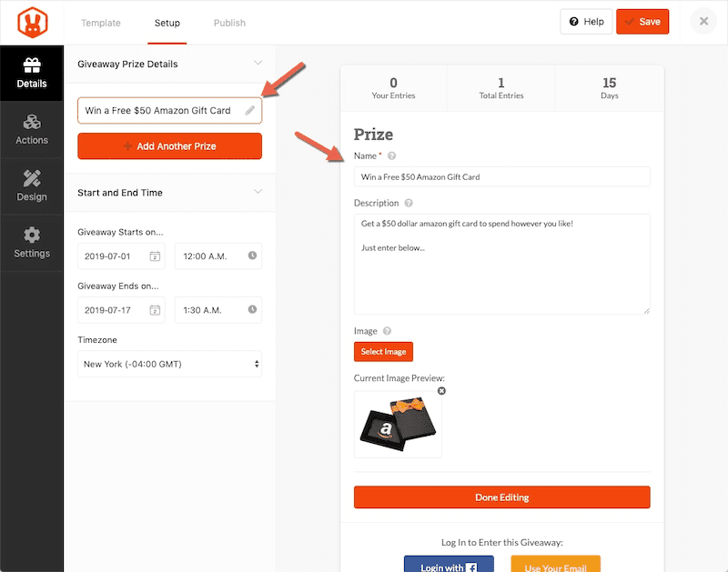Click the Amazon gift card thumbnail
The height and width of the screenshot is (572, 728).
click(398, 425)
